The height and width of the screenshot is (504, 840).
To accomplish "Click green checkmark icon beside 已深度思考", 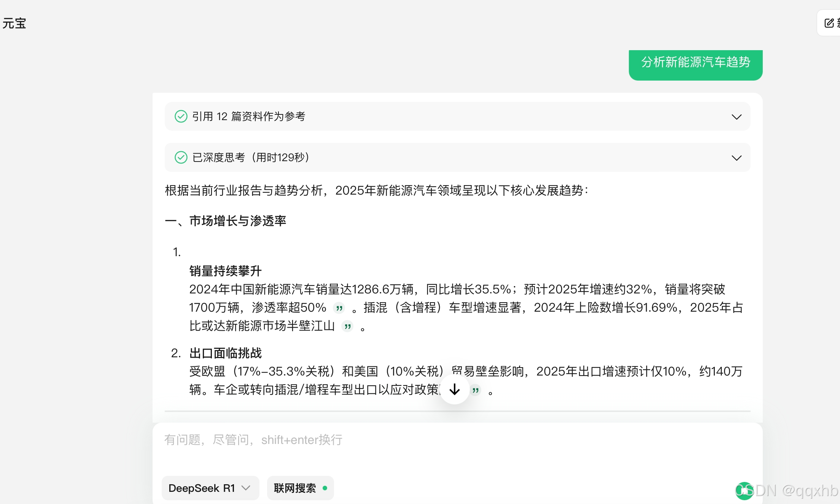I will [181, 157].
